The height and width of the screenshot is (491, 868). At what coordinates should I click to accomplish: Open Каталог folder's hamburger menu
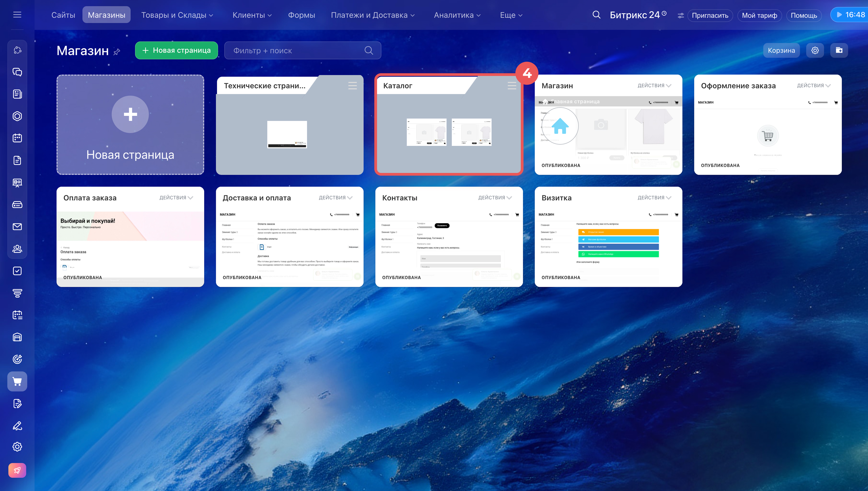[x=511, y=86]
